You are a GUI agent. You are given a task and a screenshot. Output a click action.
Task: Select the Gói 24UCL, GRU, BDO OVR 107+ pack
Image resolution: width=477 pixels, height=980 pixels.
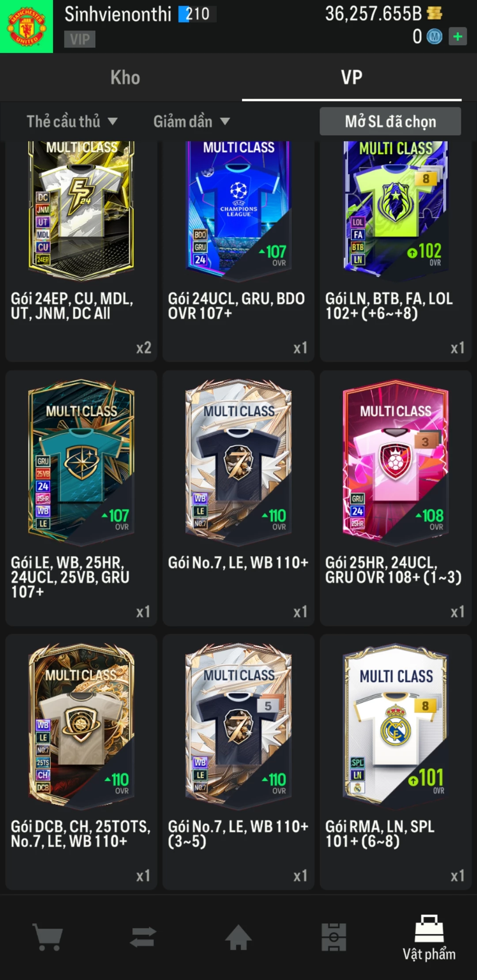tap(238, 252)
